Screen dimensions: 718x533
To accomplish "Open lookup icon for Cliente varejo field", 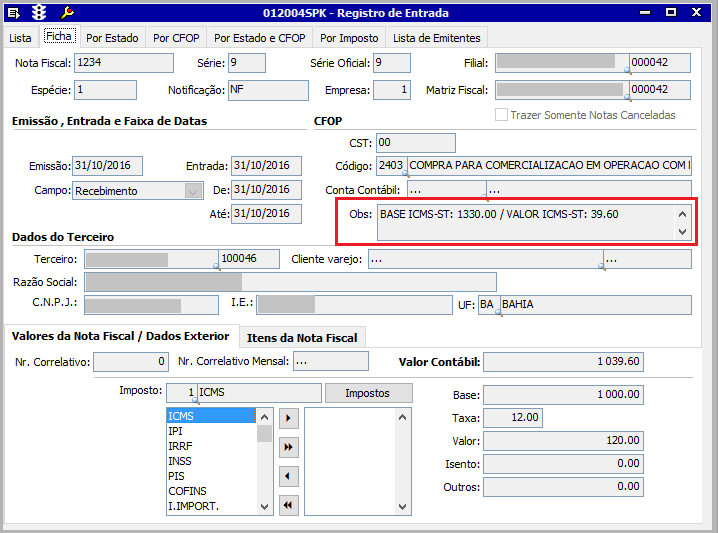I will click(x=602, y=266).
